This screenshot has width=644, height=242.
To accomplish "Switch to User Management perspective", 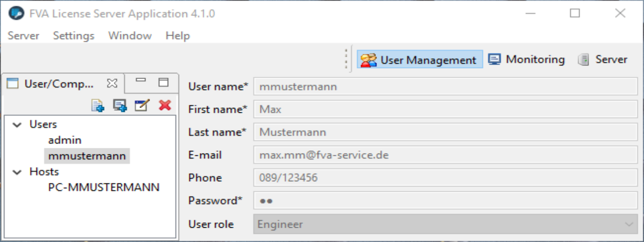I will [x=420, y=60].
